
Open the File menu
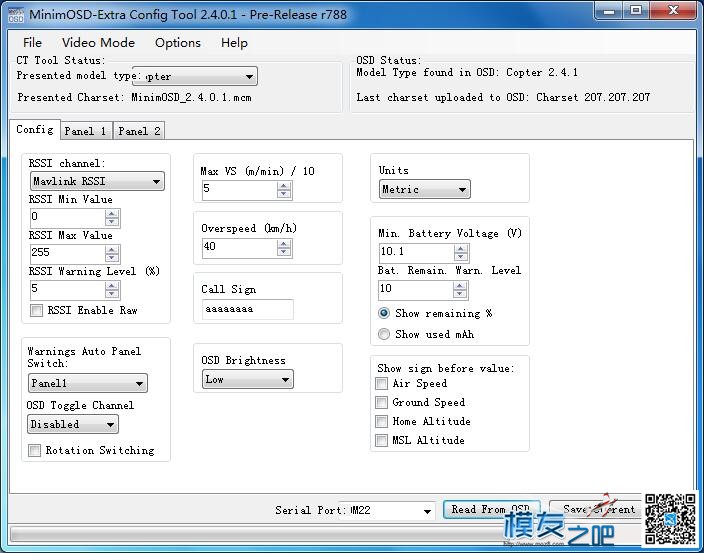32,43
